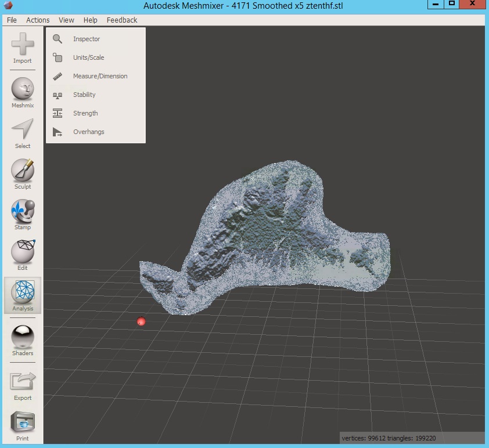Click the Measure/Dimension ruler icon
This screenshot has height=448, width=489.
point(57,76)
